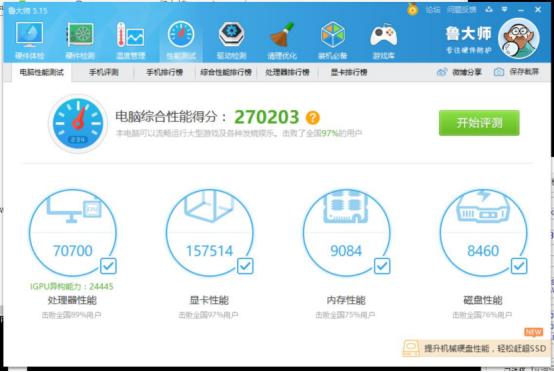The height and width of the screenshot is (372, 554).
Task: Switch to the 显卡排行榜 tab
Action: point(349,72)
